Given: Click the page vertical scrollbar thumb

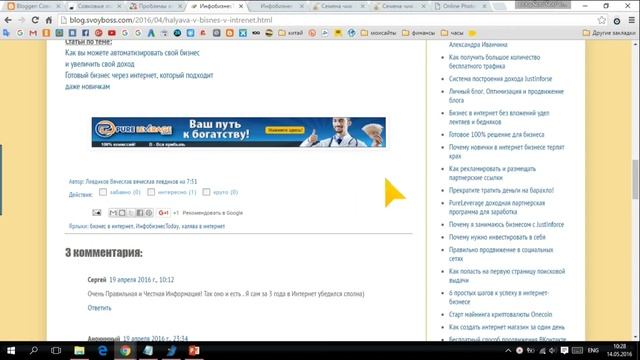Looking at the screenshot, I should point(635,180).
